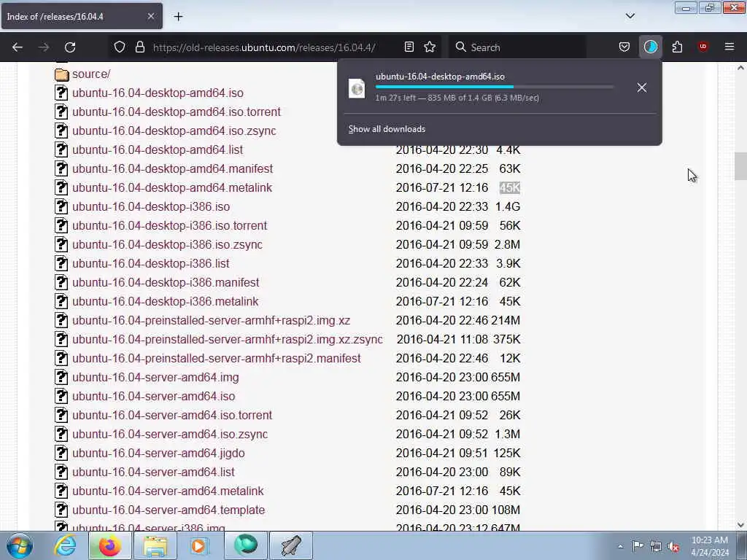Click the source folder icon
Image resolution: width=747 pixels, height=560 pixels.
(x=62, y=74)
